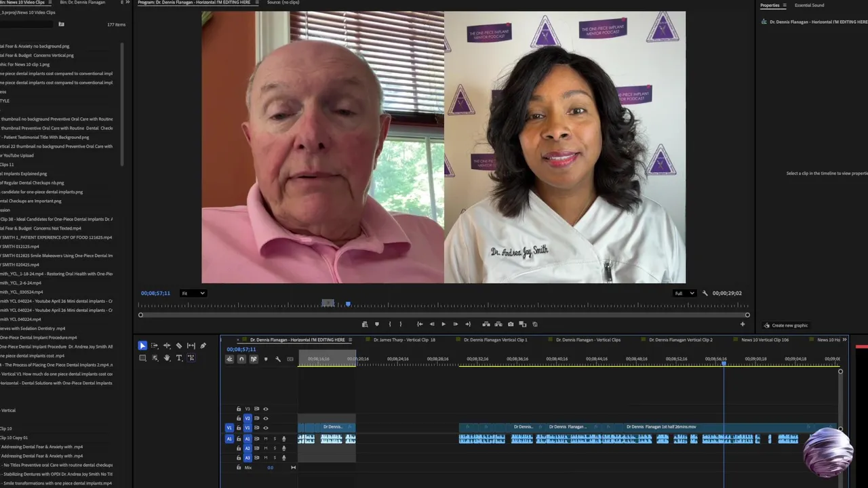Open the Program monitor button editor plus
This screenshot has width=868, height=488.
[x=743, y=324]
